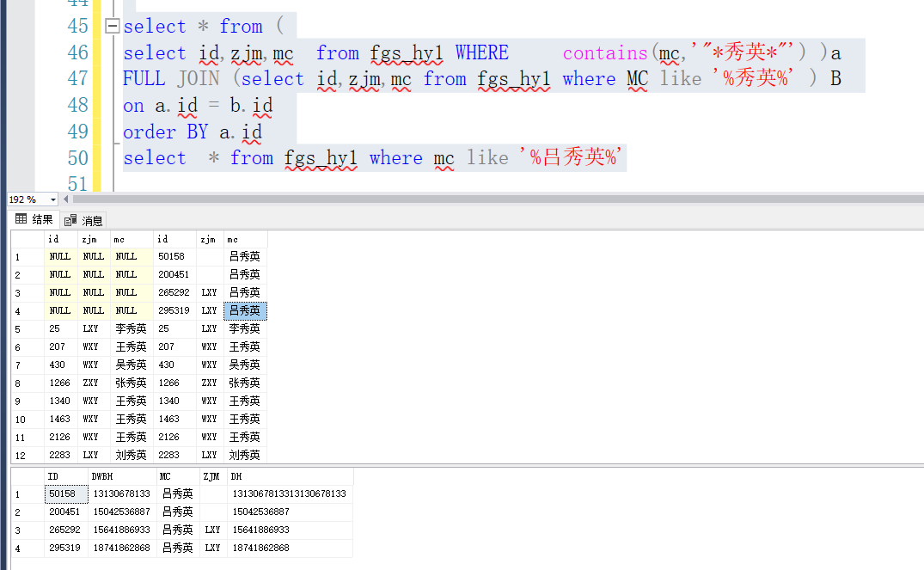The height and width of the screenshot is (570, 924).
Task: Click the '"*秀英*"' search string
Action: tap(747, 52)
